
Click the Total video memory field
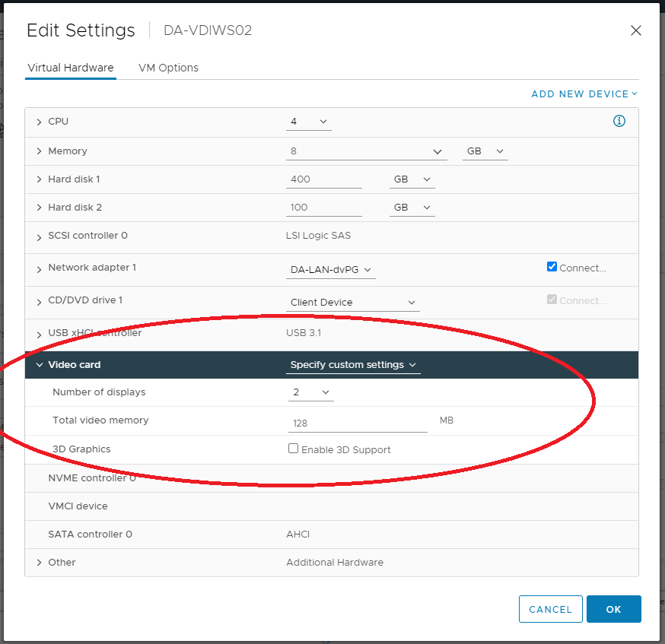coord(358,423)
